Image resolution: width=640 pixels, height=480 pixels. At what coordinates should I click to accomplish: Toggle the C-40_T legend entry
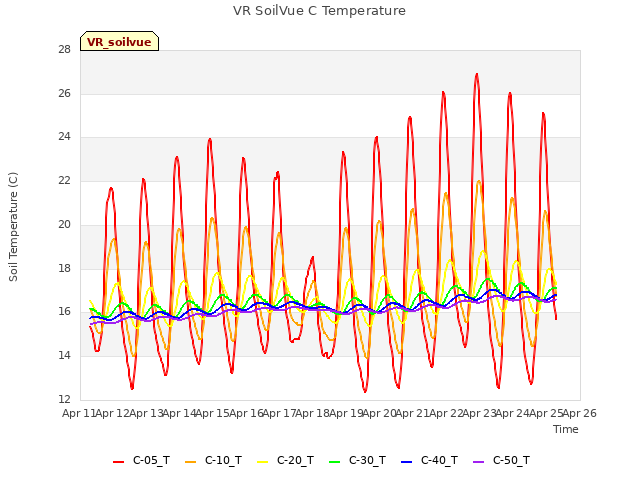pos(429,460)
